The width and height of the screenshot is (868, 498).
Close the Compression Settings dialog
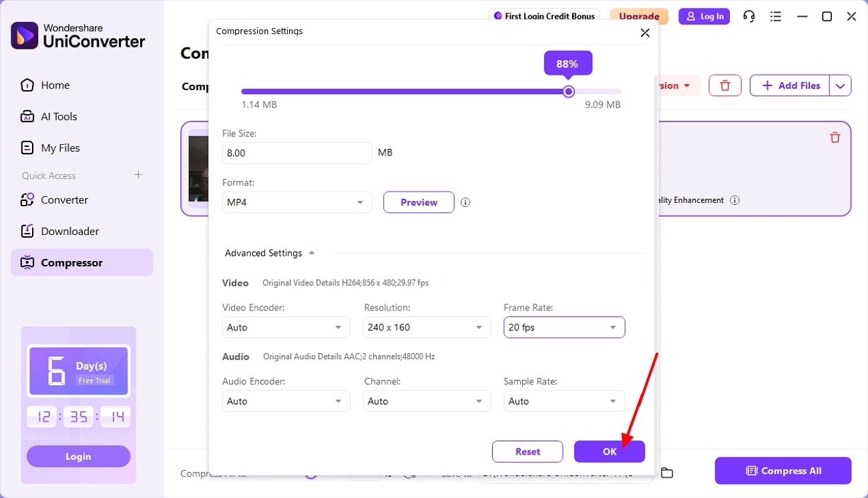(x=644, y=33)
